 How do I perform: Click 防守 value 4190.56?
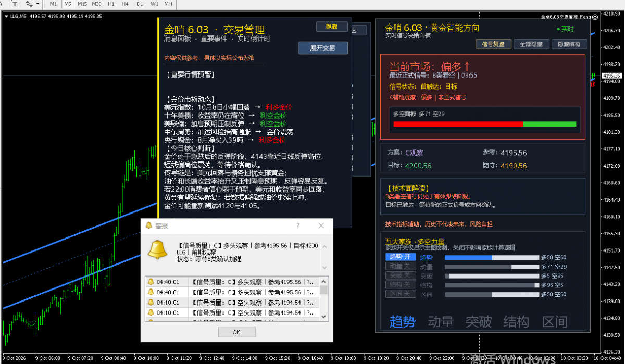point(514,166)
